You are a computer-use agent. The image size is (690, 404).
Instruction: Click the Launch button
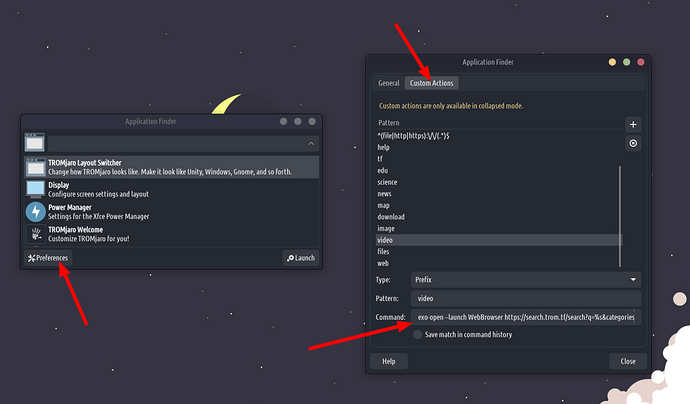[301, 258]
